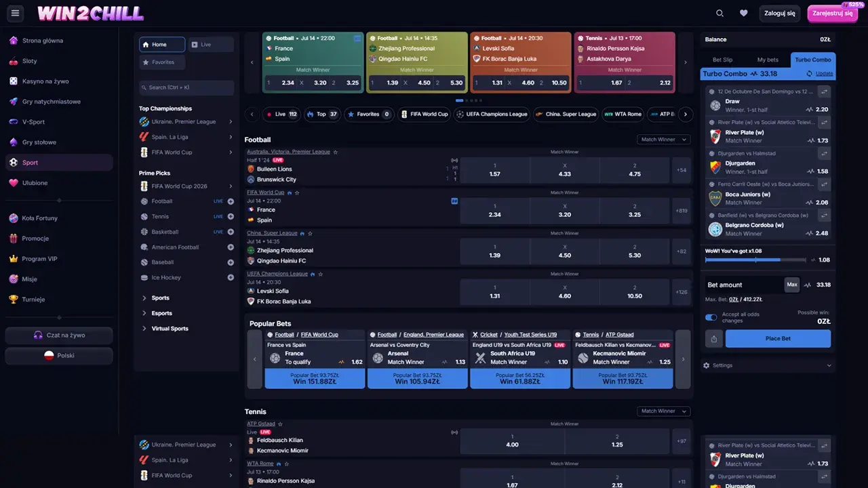Image resolution: width=868 pixels, height=488 pixels.
Task: Star the FIFA World Cup league in Football list
Action: point(297,192)
